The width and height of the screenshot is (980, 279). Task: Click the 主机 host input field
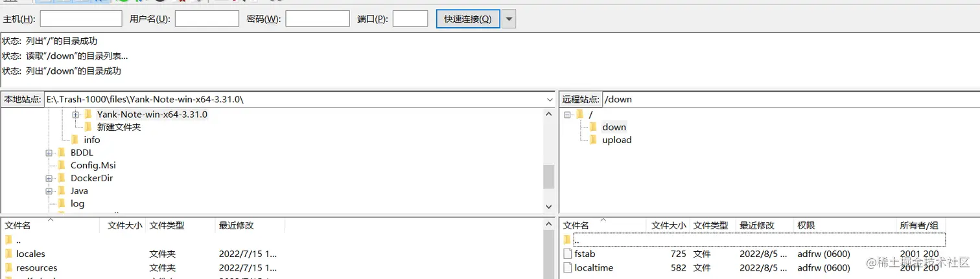(81, 19)
